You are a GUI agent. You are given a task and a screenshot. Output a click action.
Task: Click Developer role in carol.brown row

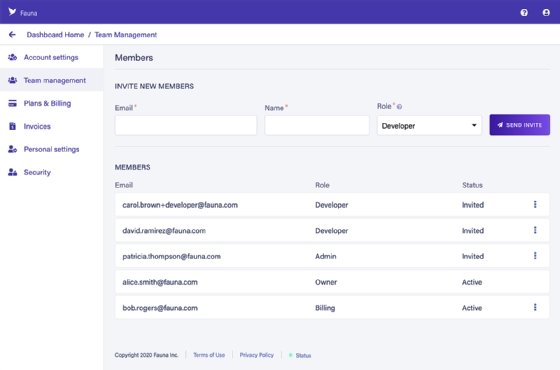(x=331, y=205)
